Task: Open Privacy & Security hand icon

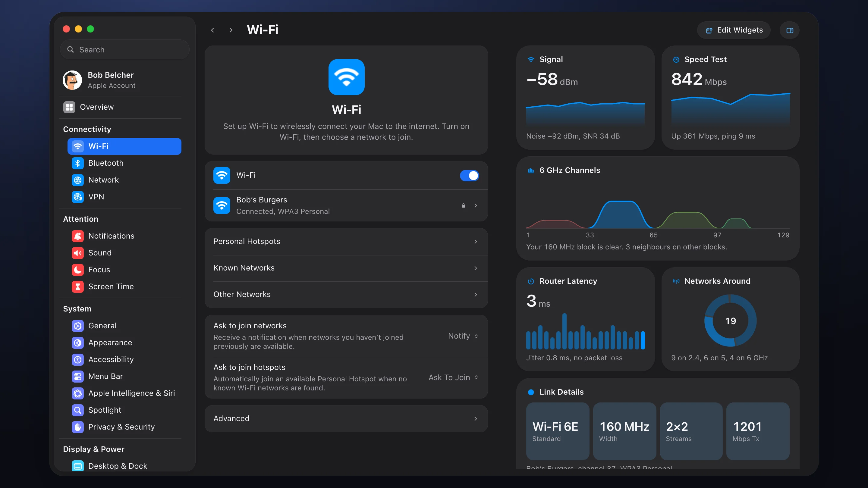Action: point(77,427)
